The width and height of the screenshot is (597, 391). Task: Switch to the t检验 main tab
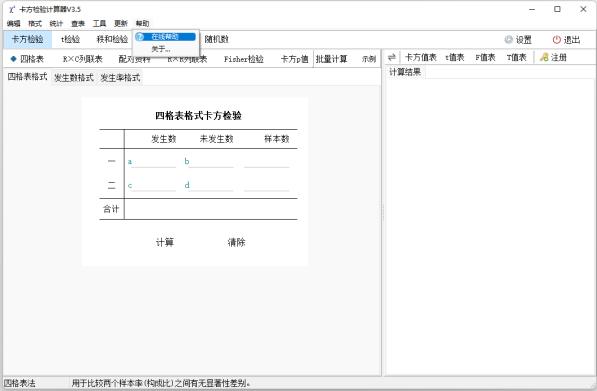(x=70, y=39)
